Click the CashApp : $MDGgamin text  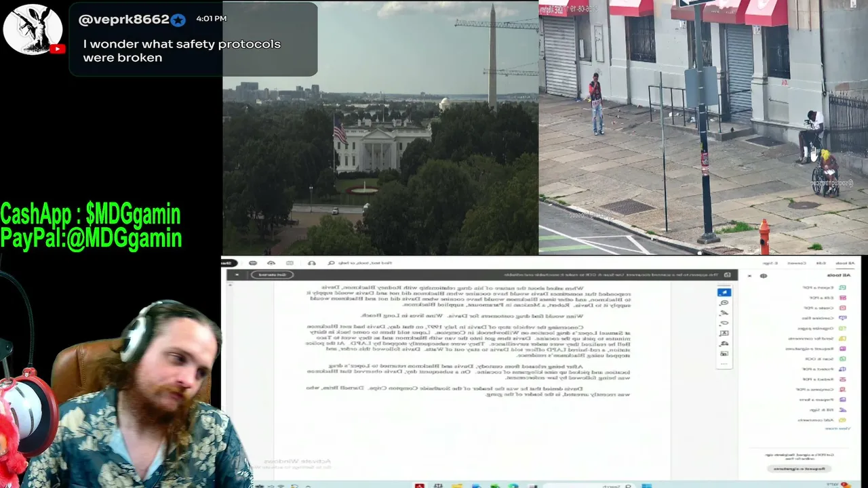point(90,214)
